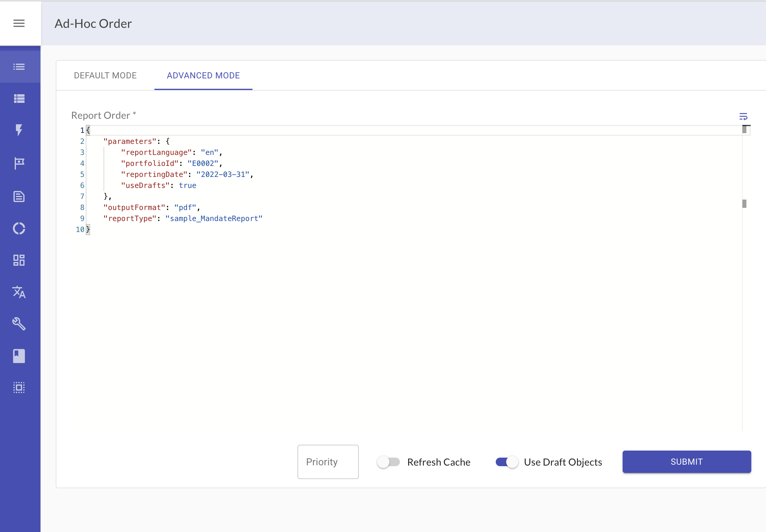This screenshot has height=532, width=766.
Task: Click the donut chart sidebar icon
Action: pos(19,228)
